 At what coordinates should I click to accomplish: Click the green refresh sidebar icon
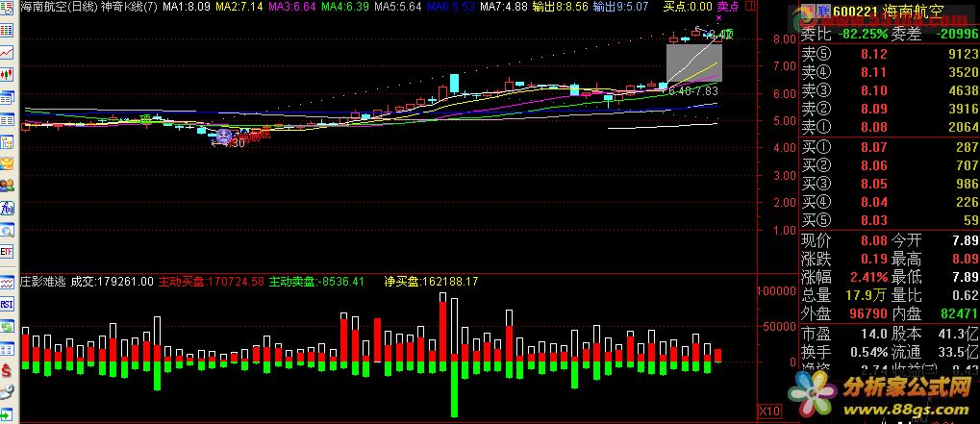[7, 326]
